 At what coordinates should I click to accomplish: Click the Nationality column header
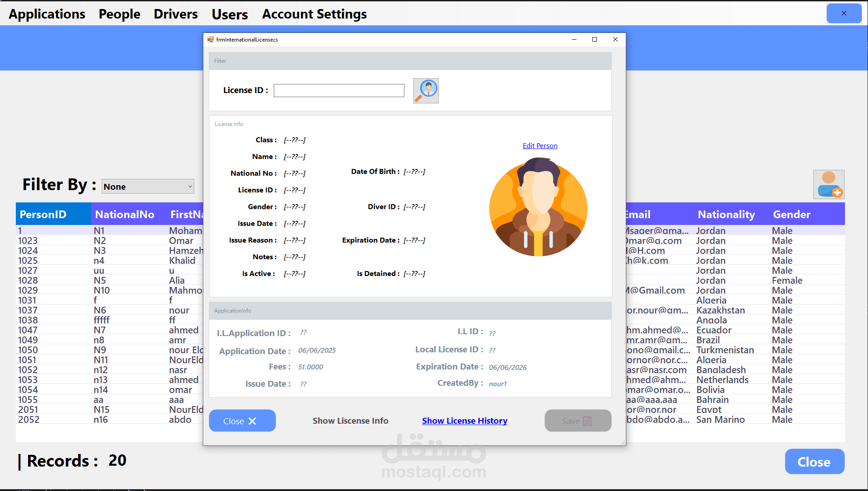726,215
